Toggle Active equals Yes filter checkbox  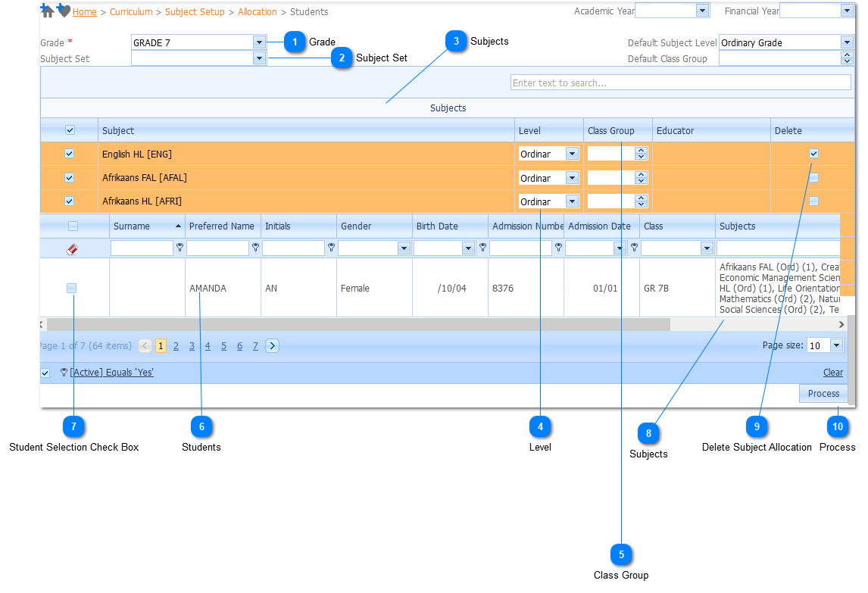click(45, 373)
